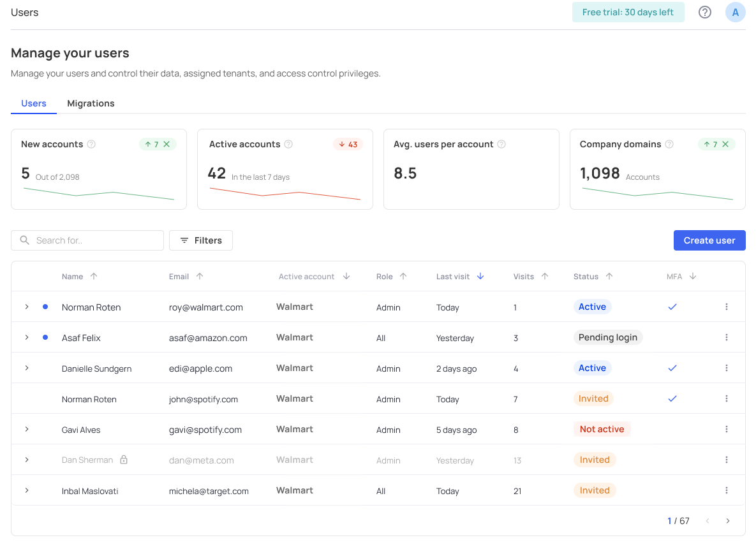Expand the Danielle Sundgern row

click(27, 368)
